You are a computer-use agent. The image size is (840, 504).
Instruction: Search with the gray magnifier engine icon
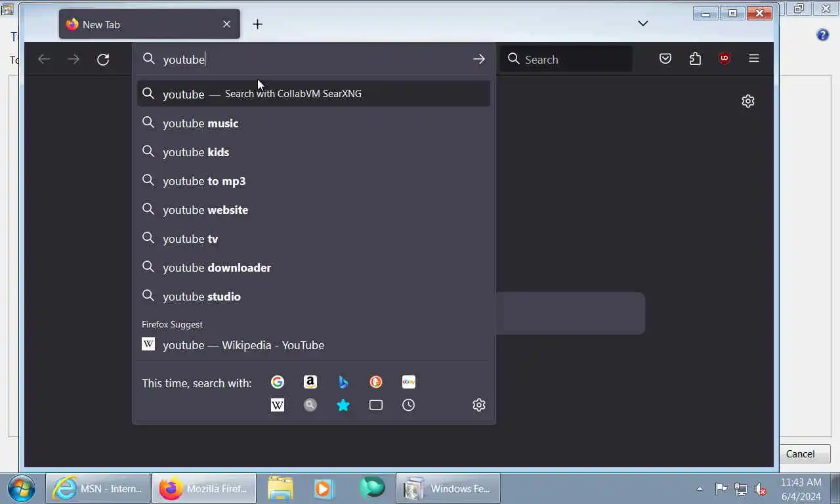(310, 405)
